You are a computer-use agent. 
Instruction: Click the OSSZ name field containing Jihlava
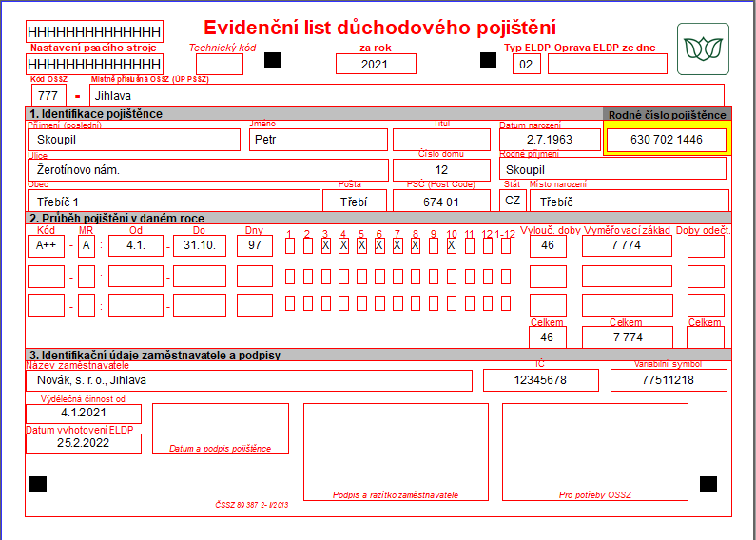pyautogui.click(x=406, y=95)
